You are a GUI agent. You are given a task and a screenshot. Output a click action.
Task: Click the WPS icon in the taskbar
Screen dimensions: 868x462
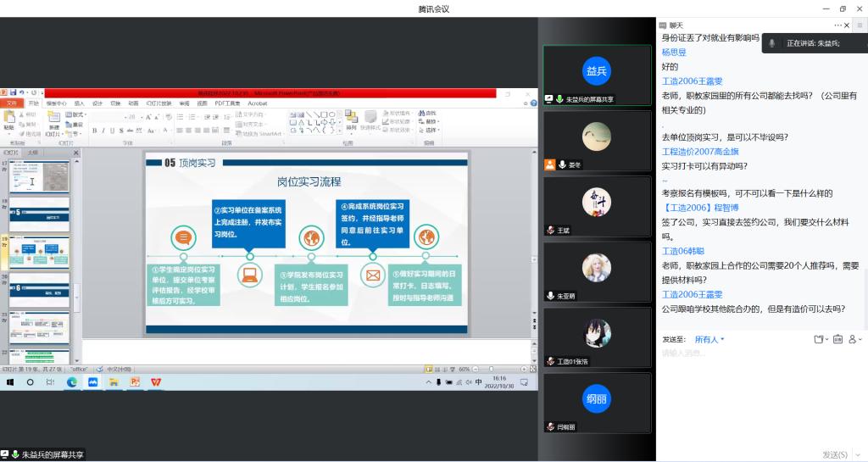click(x=156, y=382)
